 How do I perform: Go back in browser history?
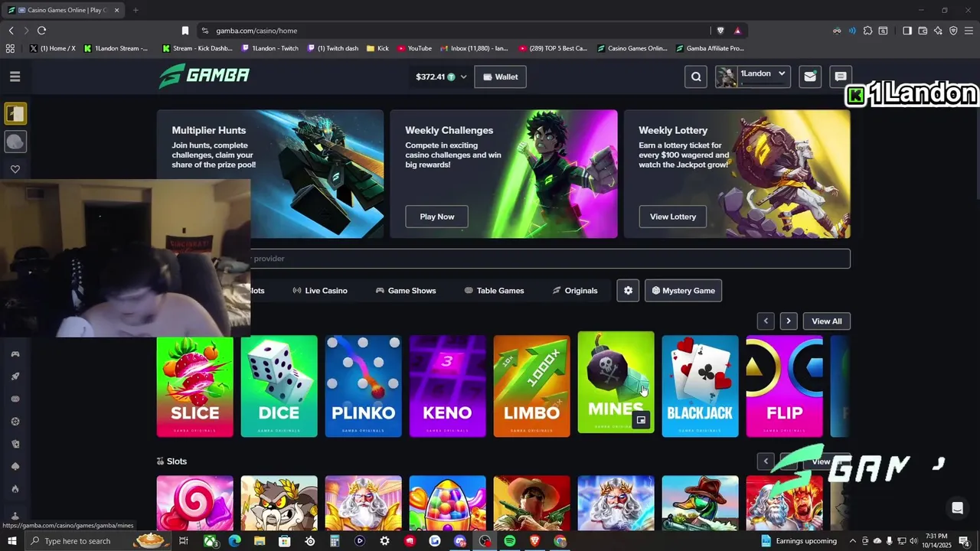tap(11, 31)
